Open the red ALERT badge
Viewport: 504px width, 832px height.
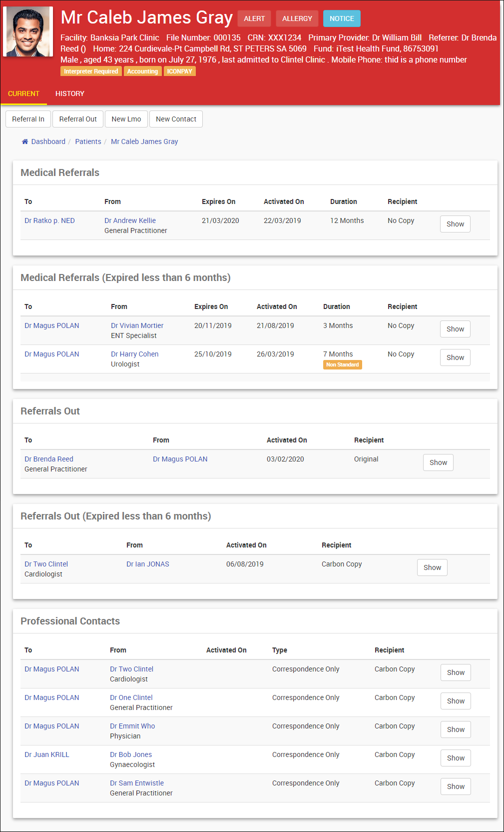pos(254,18)
